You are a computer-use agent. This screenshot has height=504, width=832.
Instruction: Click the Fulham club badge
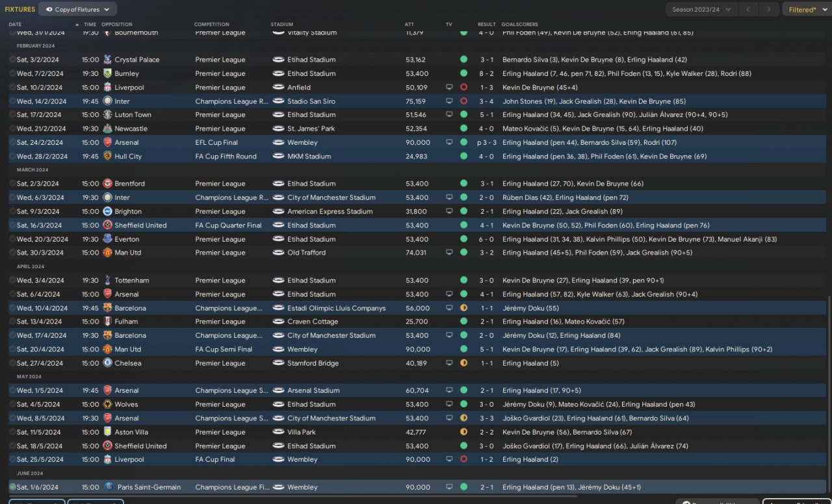[107, 321]
